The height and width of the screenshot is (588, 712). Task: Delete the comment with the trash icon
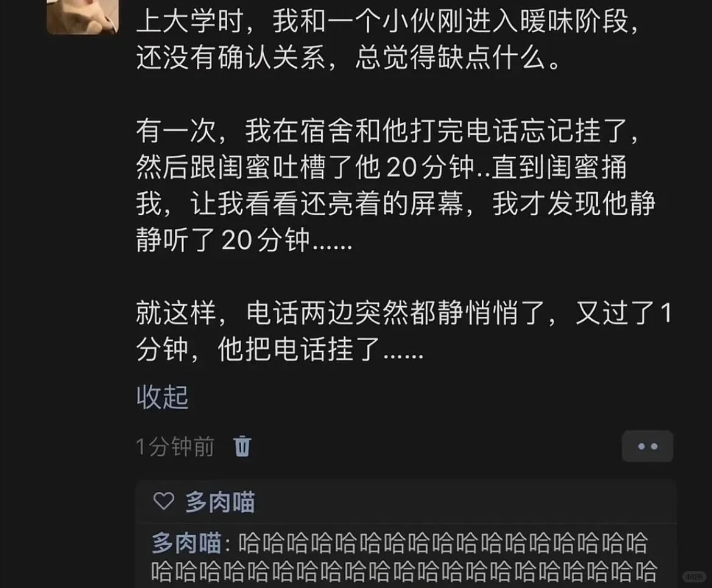[242, 446]
